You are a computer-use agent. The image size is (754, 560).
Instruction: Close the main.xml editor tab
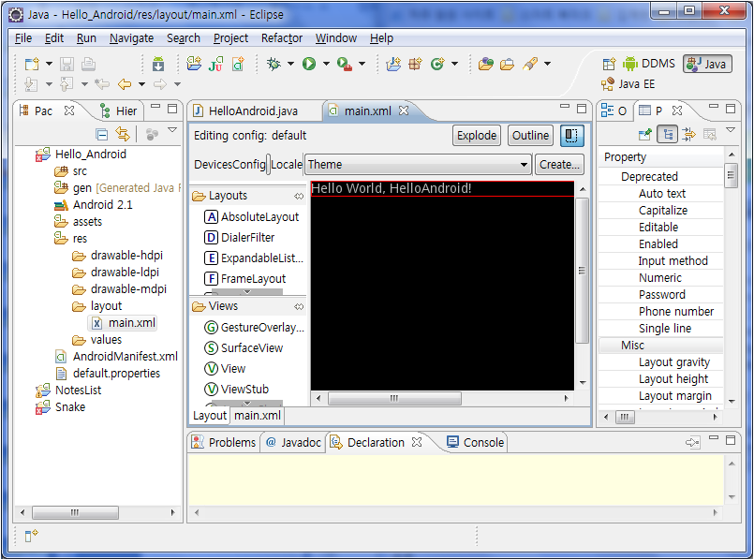click(404, 111)
